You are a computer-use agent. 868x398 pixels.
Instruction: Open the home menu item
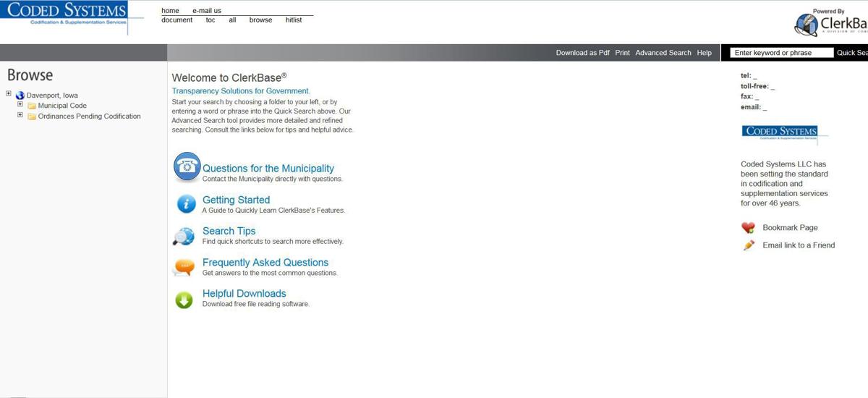[170, 11]
